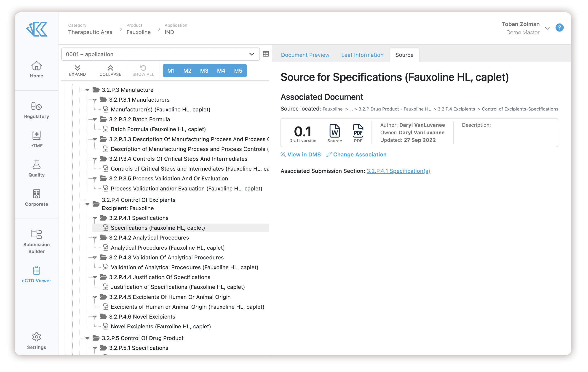
Task: Click 3.2.P Drug Product - Fauxoline HL path
Action: (x=394, y=109)
